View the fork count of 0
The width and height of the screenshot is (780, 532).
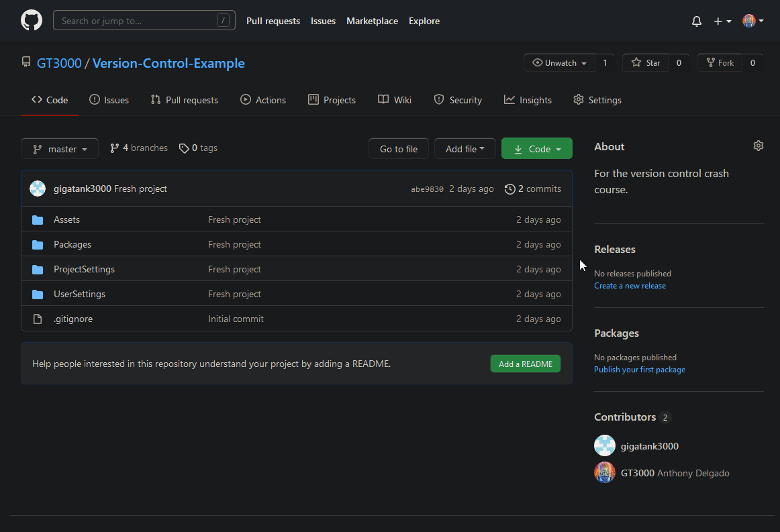click(x=752, y=62)
